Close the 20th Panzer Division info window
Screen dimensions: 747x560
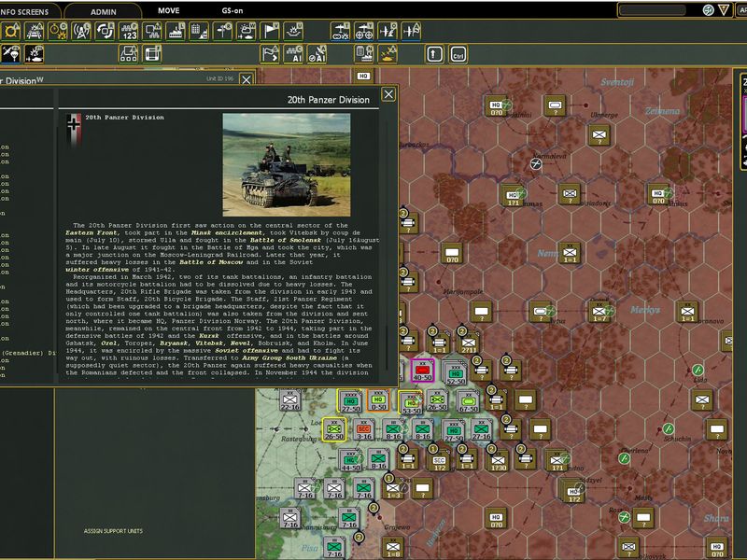(388, 94)
